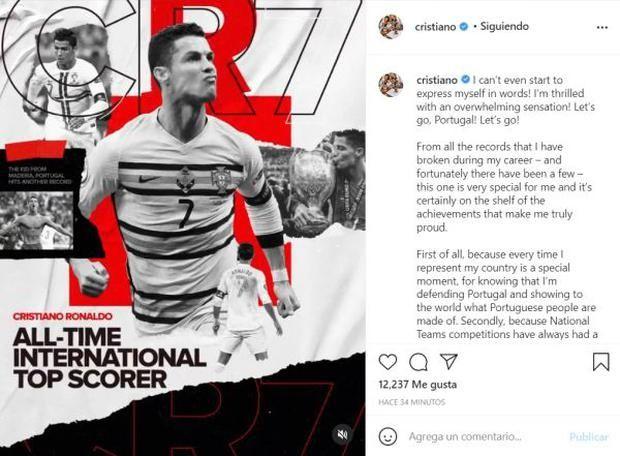Viewport: 620px width, 456px height.
Task: Click the caption profile avatar
Action: pos(391,85)
